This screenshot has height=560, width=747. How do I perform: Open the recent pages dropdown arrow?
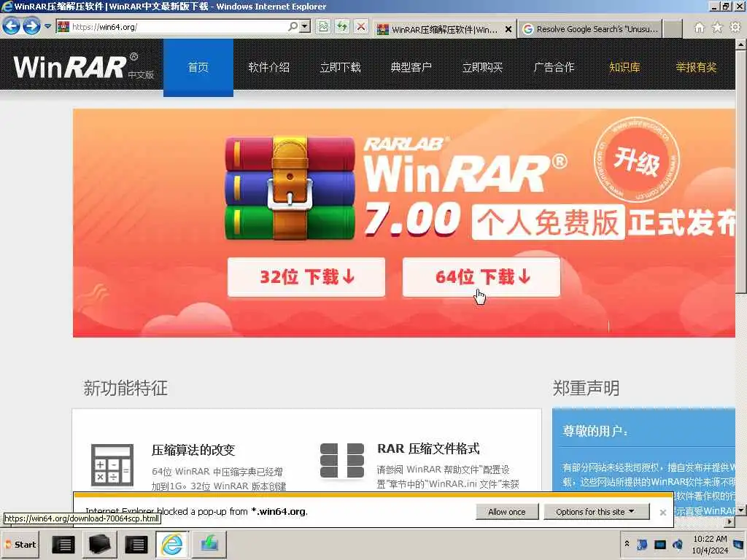tap(47, 26)
